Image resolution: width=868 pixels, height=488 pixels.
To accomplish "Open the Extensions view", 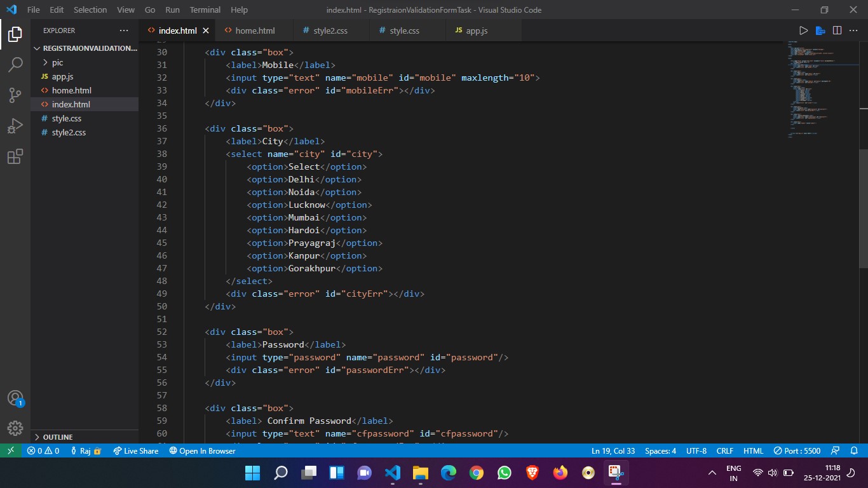I will [x=15, y=156].
